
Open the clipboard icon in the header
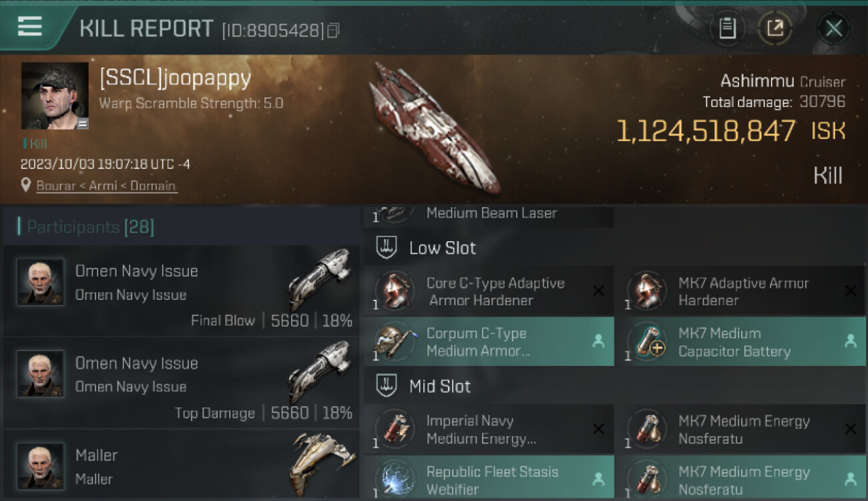click(x=727, y=28)
